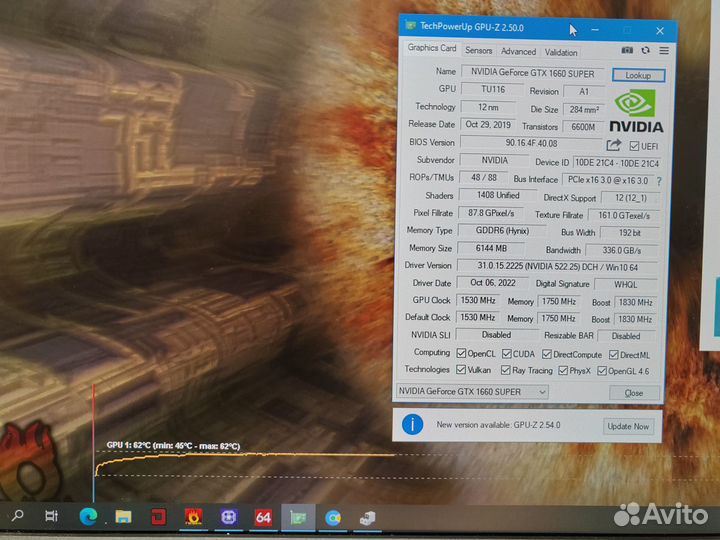Click the Name field GTX 1660 SUPER
This screenshot has width=720, height=540.
click(x=533, y=73)
